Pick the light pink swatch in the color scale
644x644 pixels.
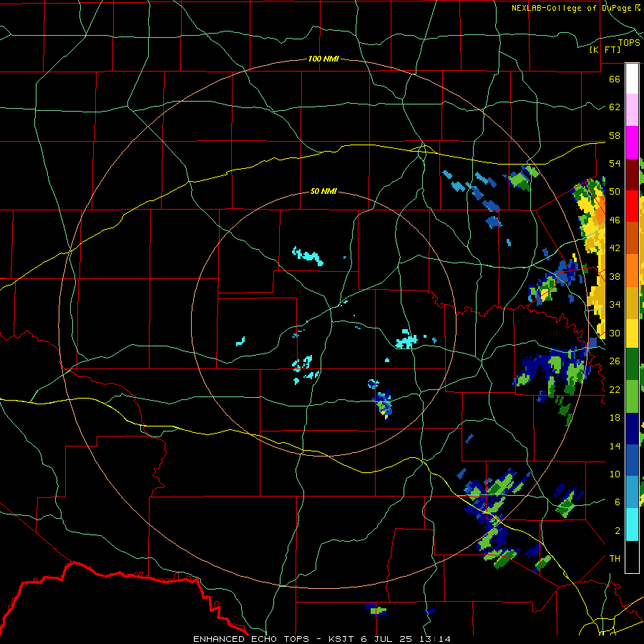(632, 110)
